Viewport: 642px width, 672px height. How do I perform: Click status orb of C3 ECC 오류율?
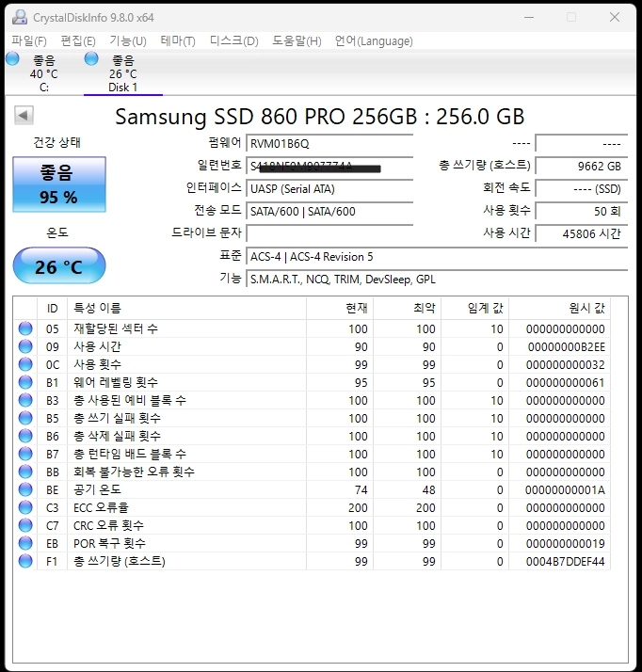point(25,508)
